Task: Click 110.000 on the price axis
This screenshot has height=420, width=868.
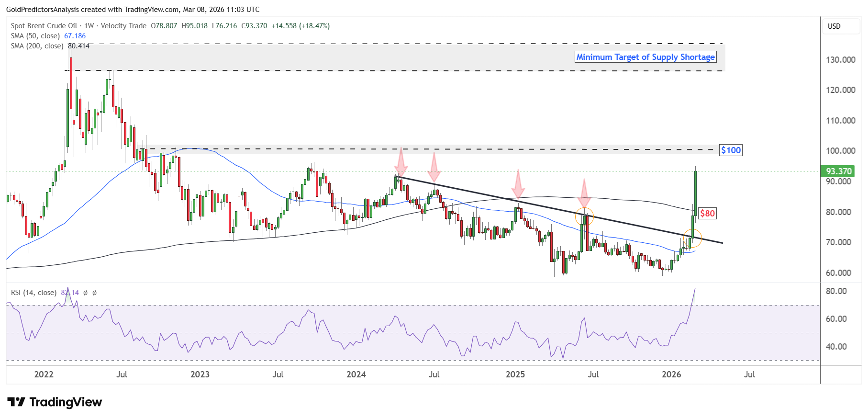Action: pyautogui.click(x=841, y=121)
